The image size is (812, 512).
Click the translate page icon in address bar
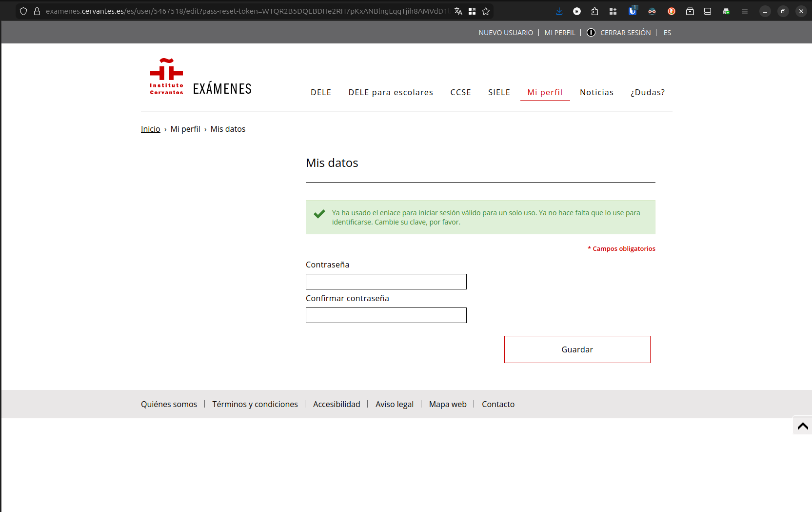tap(458, 11)
